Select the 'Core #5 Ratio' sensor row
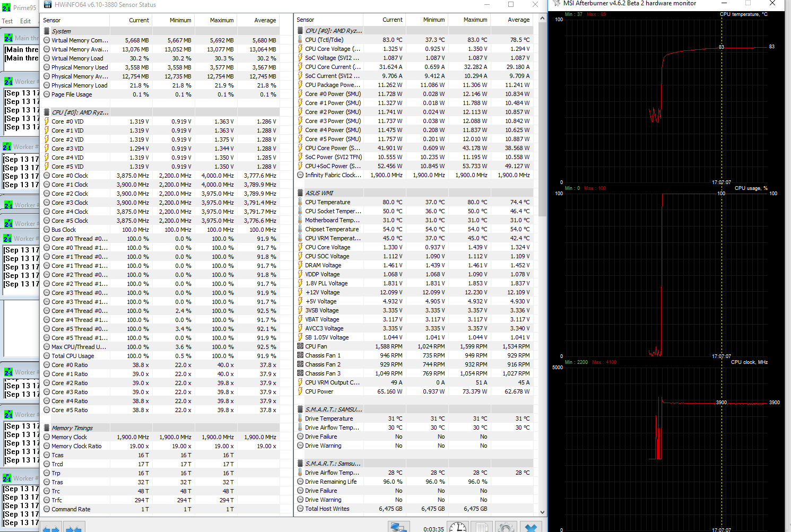 point(161,410)
